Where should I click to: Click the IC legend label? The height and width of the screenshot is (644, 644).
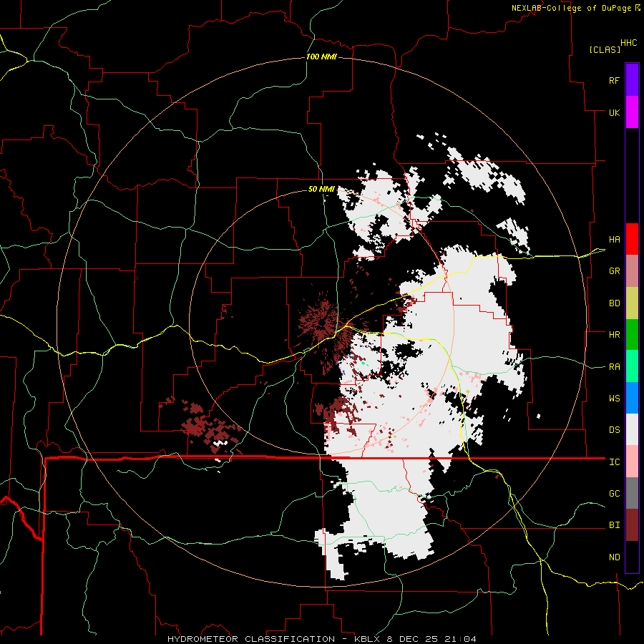pos(614,462)
